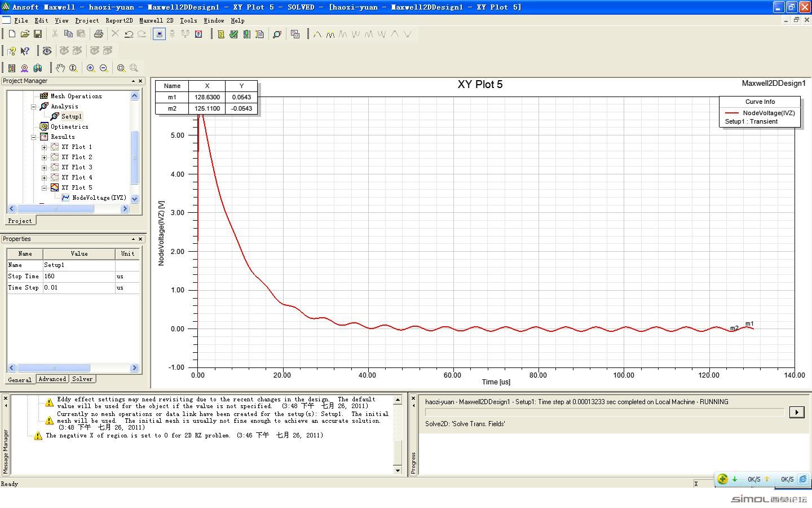Expand the XY Plot 4 node
Viewport: 812px width, 508px height.
[45, 177]
